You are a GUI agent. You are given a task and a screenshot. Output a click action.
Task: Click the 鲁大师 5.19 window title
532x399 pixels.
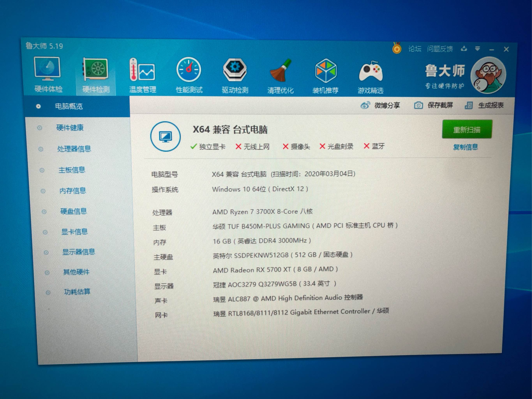(44, 46)
